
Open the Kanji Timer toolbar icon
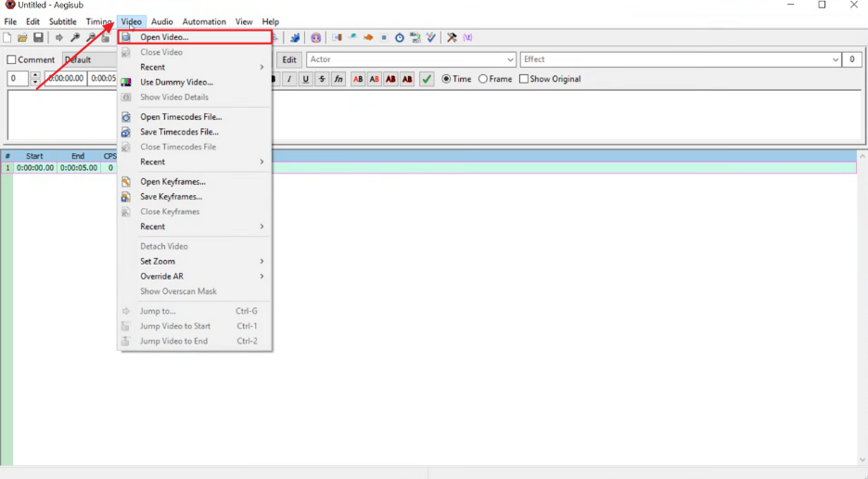tap(415, 38)
